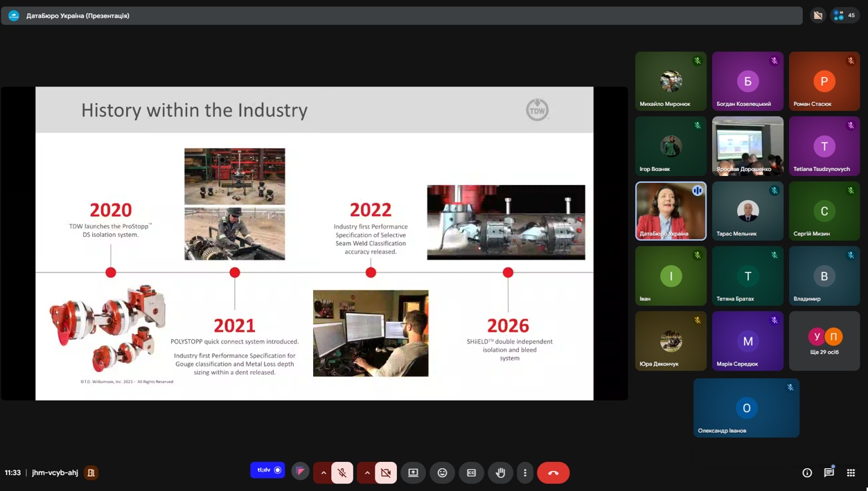This screenshot has width=868, height=491.
Task: Click the crossed-out icon in top bar
Action: coord(818,15)
